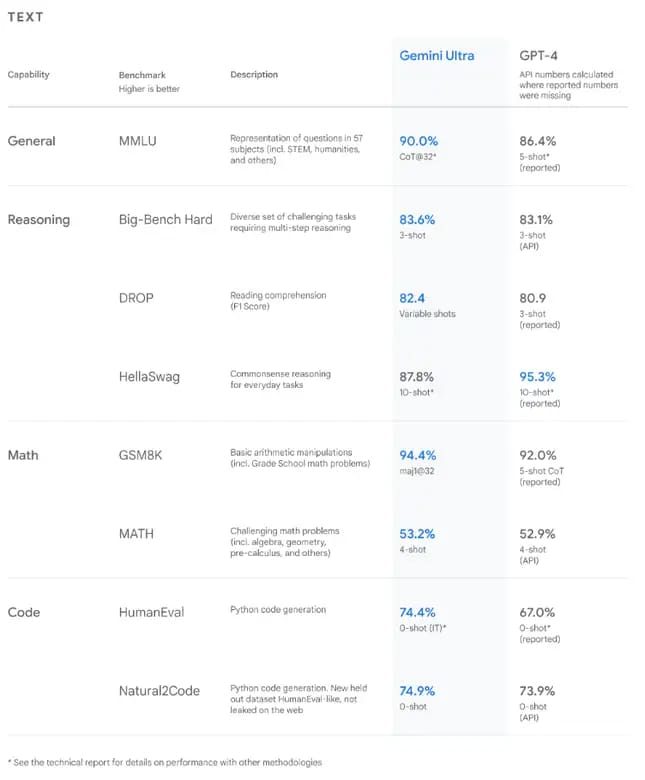This screenshot has height=780, width=645.
Task: Click the HellaSwag benchmark name
Action: tap(151, 376)
